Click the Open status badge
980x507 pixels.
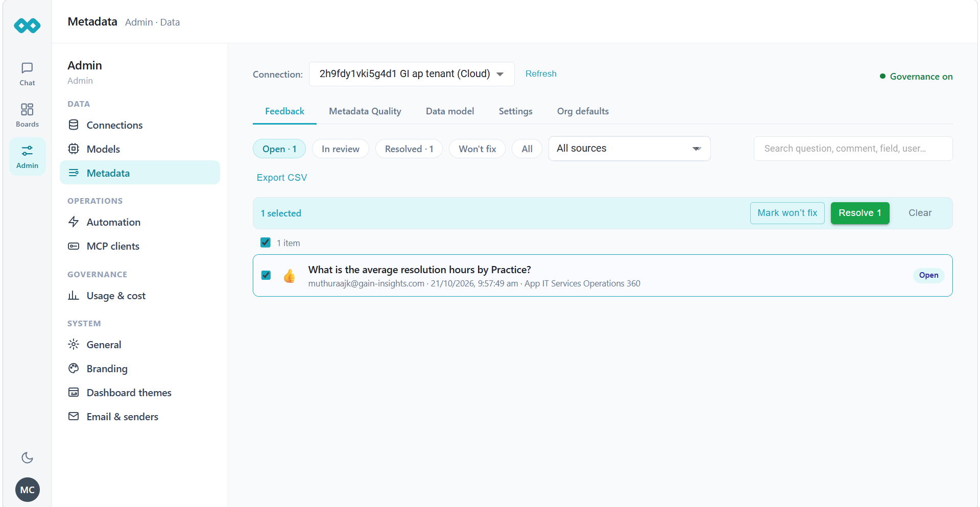coord(928,275)
